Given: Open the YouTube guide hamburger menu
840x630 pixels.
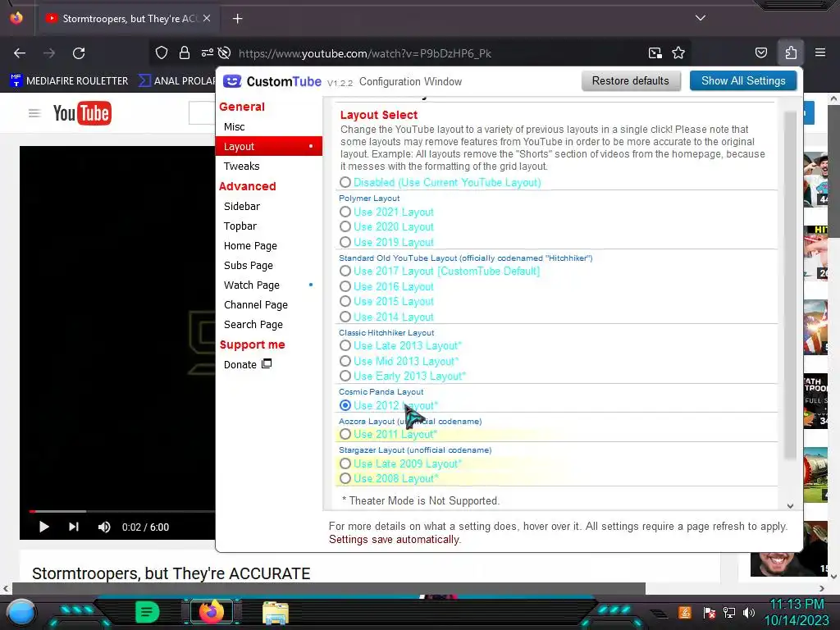Looking at the screenshot, I should (x=34, y=113).
